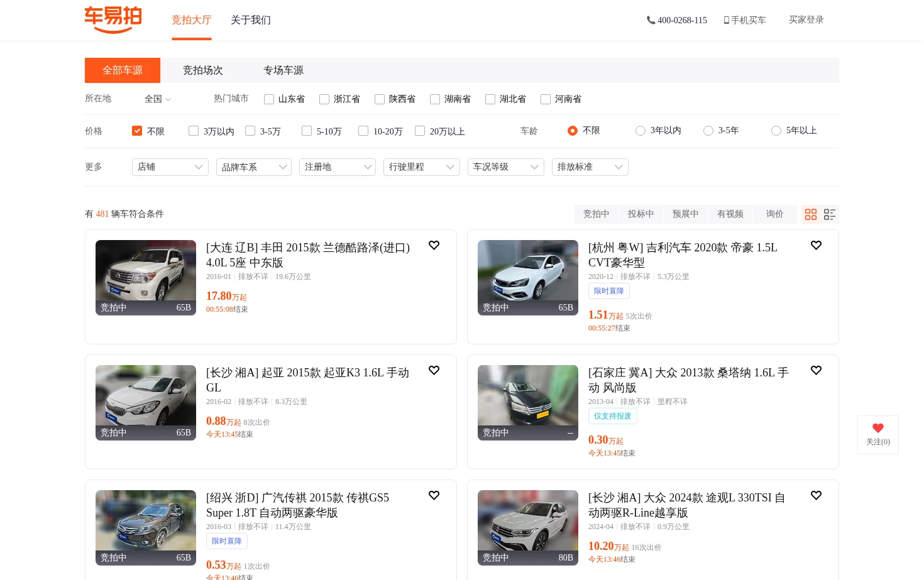
Task: Open the 全国 location dropdown
Action: point(158,99)
